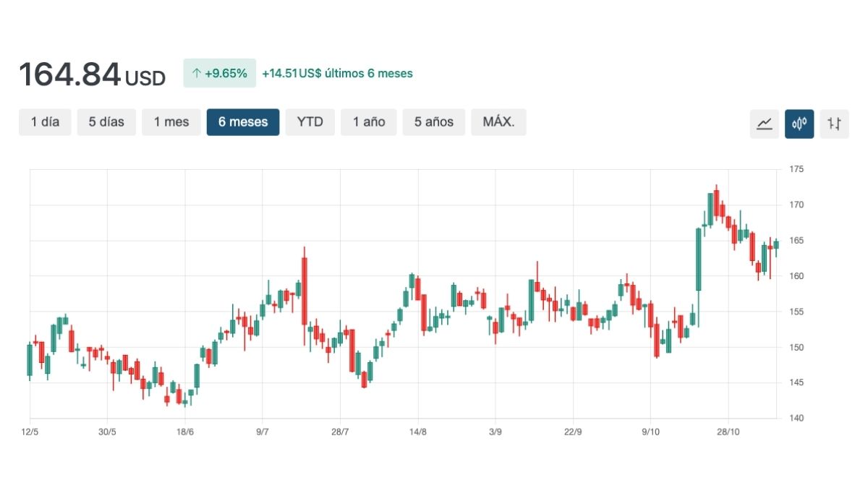
Task: Click the 175 price level label
Action: [796, 169]
